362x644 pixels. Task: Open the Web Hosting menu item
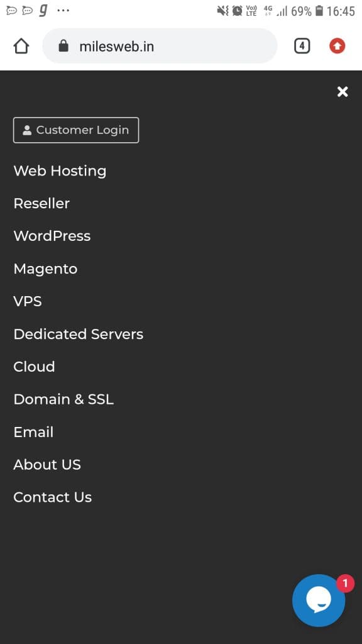coord(60,171)
